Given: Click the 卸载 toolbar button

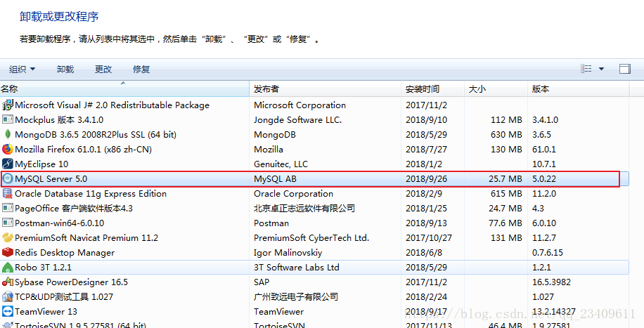Looking at the screenshot, I should coord(65,70).
